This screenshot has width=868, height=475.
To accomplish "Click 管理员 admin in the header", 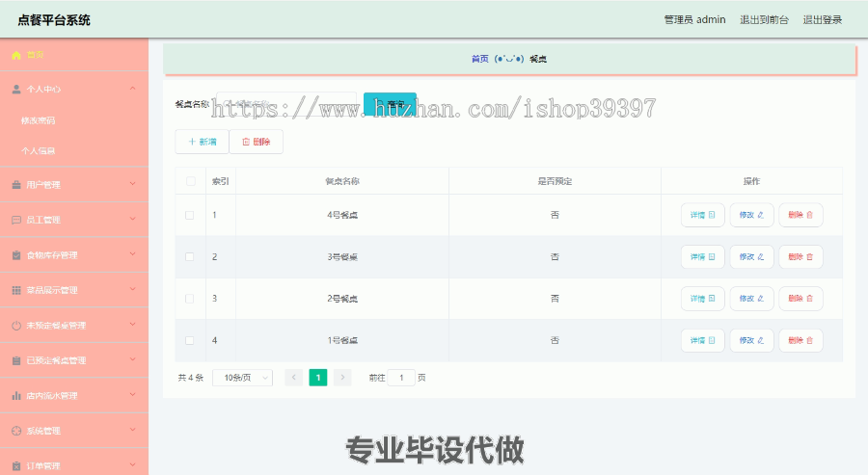I will tap(694, 19).
